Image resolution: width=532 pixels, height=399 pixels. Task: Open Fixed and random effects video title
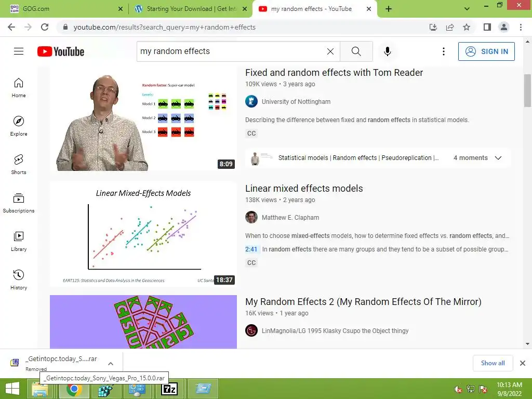pyautogui.click(x=334, y=73)
